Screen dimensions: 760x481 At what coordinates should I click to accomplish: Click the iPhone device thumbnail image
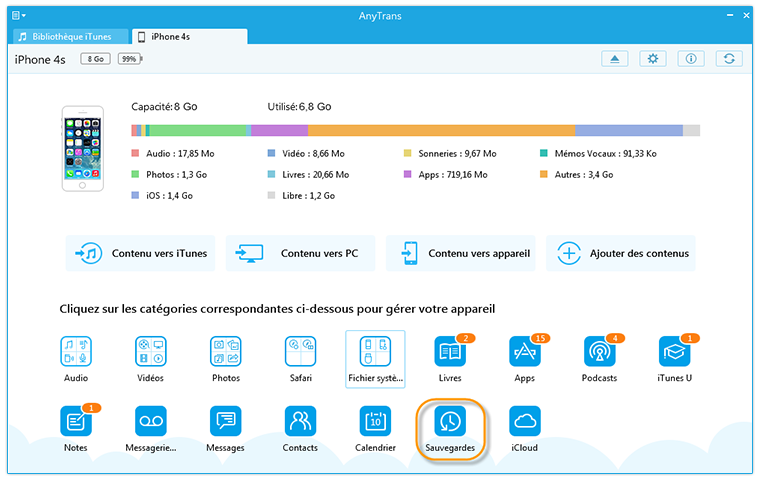pos(83,149)
